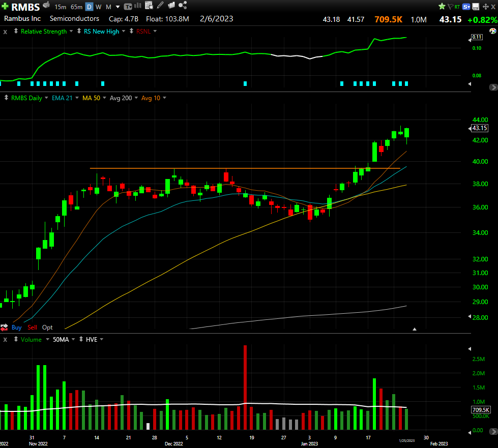Click reorder arrows beside Volume
This screenshot has width=498, height=448.
coord(16,339)
